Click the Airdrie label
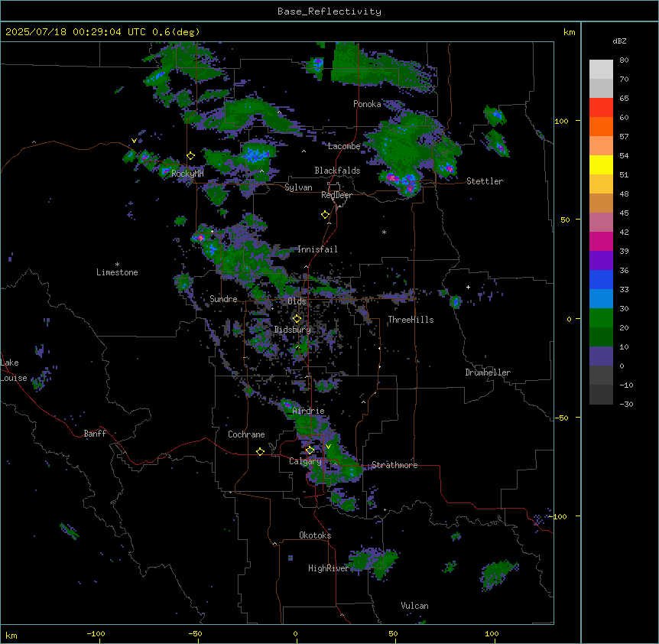 (309, 411)
